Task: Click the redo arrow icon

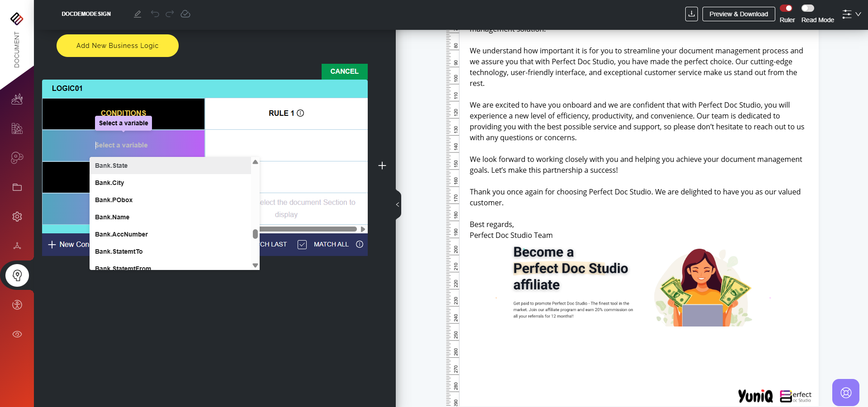Action: (x=170, y=14)
